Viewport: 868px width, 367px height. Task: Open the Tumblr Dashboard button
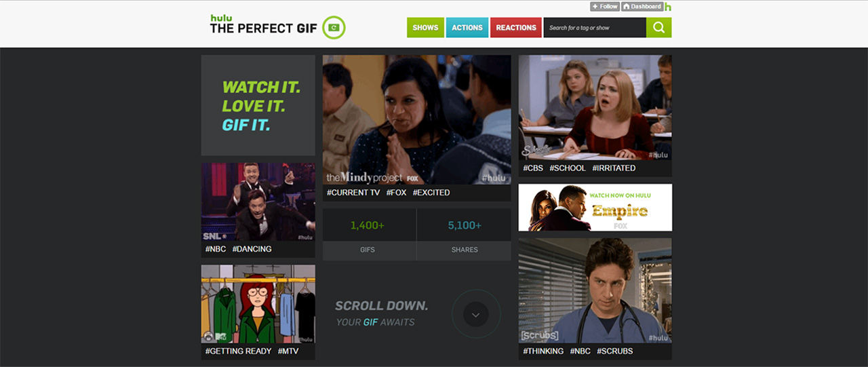click(x=642, y=7)
